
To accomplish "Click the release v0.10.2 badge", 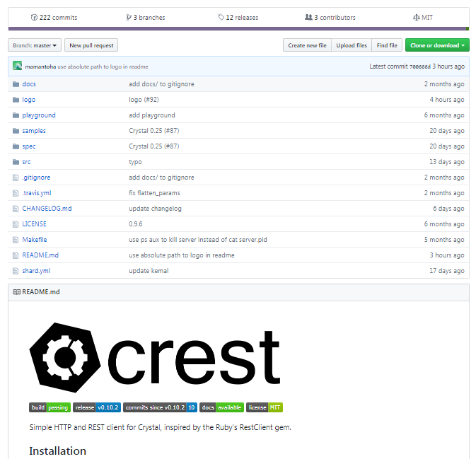I will click(97, 407).
